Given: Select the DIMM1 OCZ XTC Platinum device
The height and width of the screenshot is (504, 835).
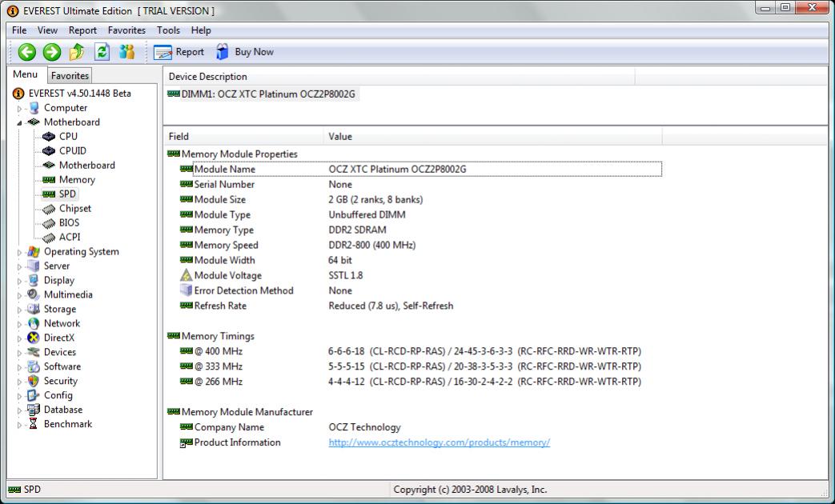Looking at the screenshot, I should click(268, 94).
